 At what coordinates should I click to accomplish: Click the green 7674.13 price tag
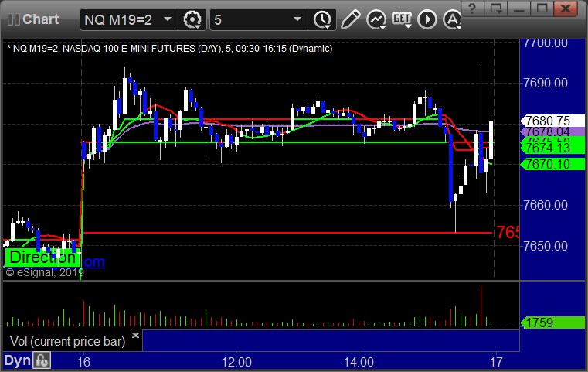click(x=552, y=148)
